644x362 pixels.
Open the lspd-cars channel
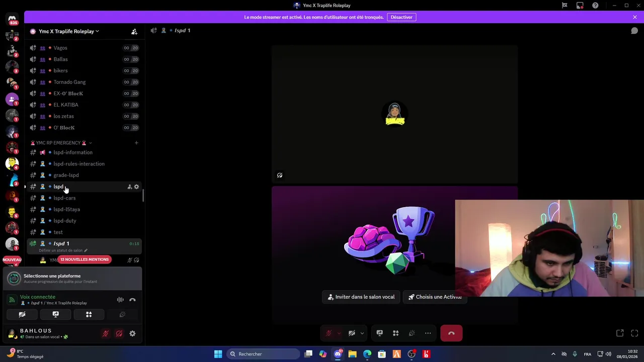point(84,198)
